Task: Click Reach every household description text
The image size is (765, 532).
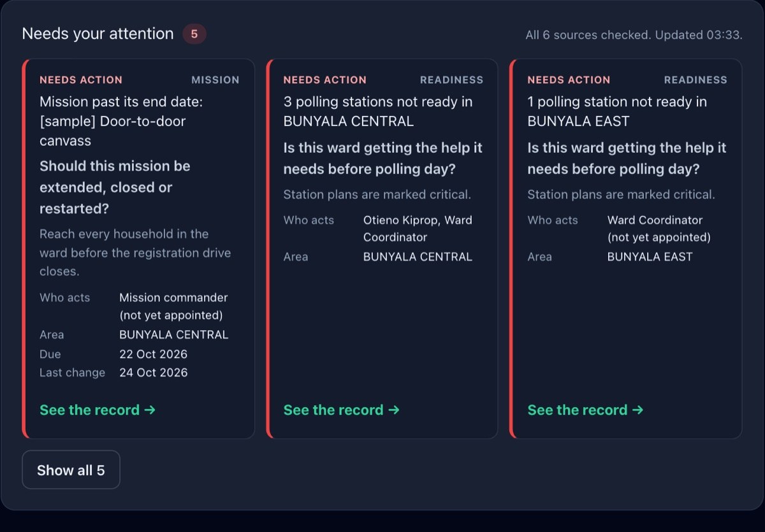Action: pos(135,252)
